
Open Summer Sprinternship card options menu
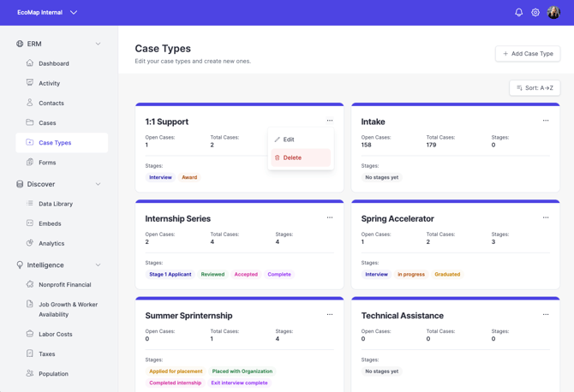[330, 314]
